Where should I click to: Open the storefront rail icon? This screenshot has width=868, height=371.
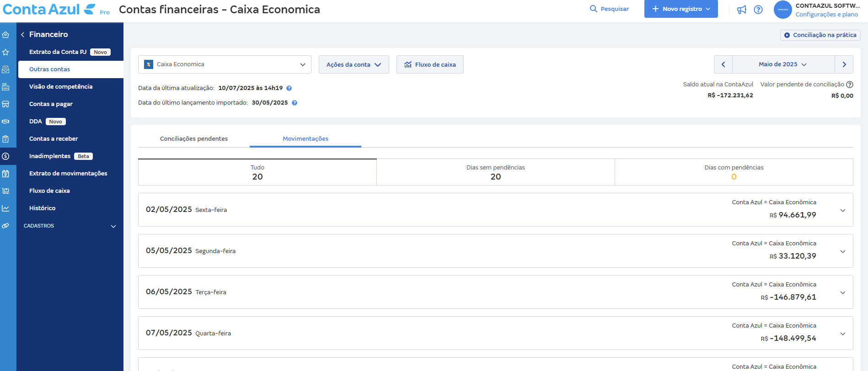tap(5, 104)
